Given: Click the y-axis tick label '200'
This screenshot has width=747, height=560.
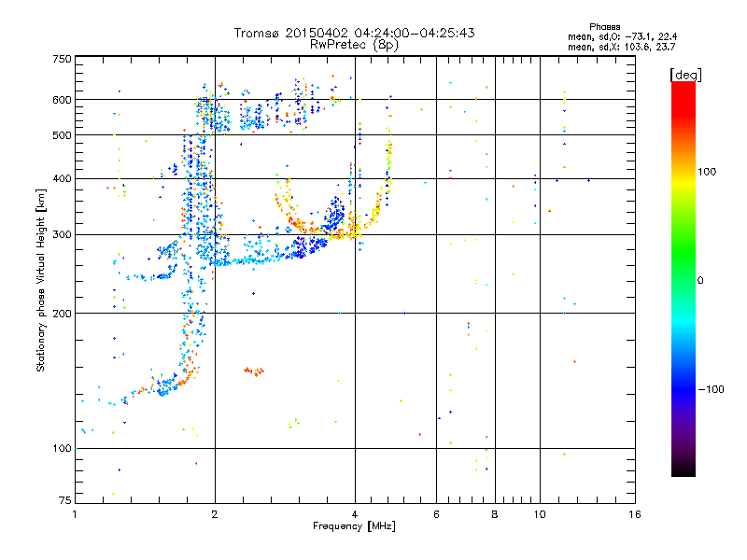Looking at the screenshot, I should pyautogui.click(x=63, y=314).
